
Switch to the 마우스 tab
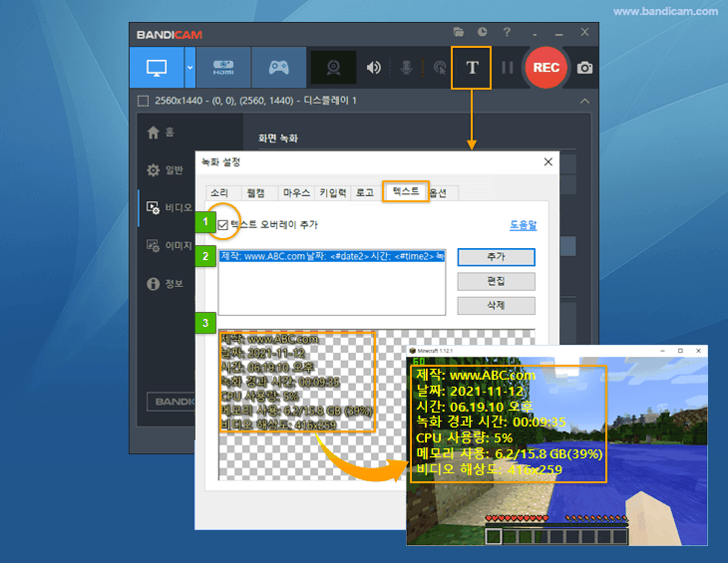pyautogui.click(x=296, y=192)
